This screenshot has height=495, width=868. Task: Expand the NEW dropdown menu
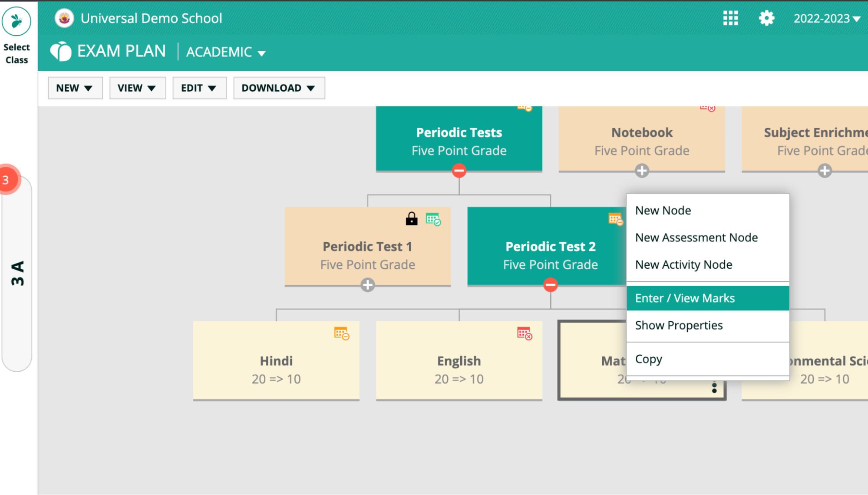74,88
